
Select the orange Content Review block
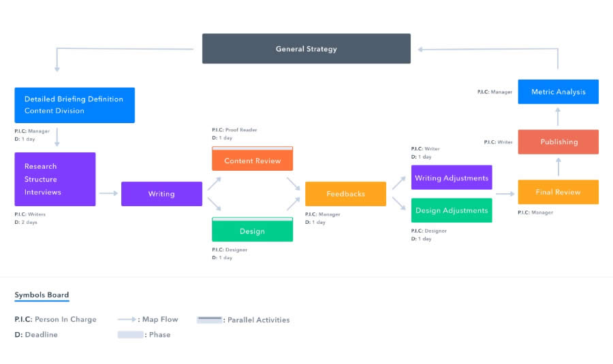point(252,161)
